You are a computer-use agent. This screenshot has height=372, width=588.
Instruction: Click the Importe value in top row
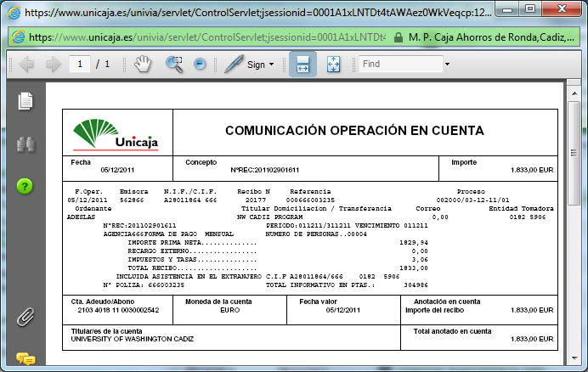tap(532, 170)
